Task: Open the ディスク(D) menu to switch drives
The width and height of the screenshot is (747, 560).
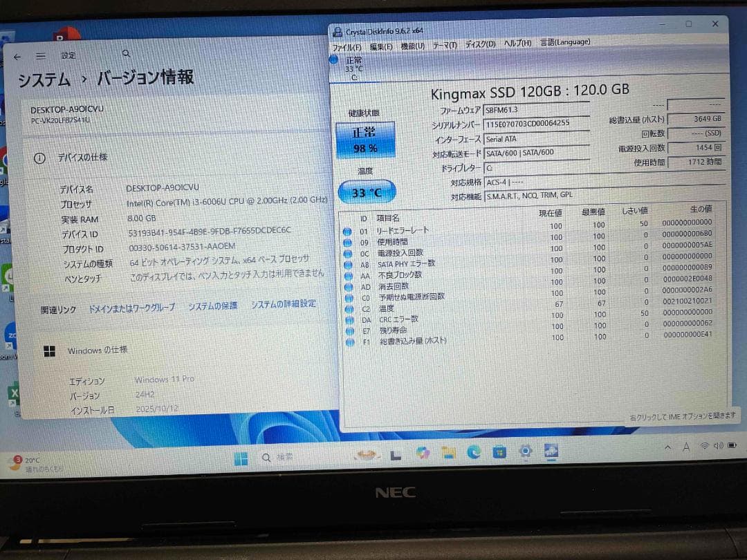Action: point(480,43)
